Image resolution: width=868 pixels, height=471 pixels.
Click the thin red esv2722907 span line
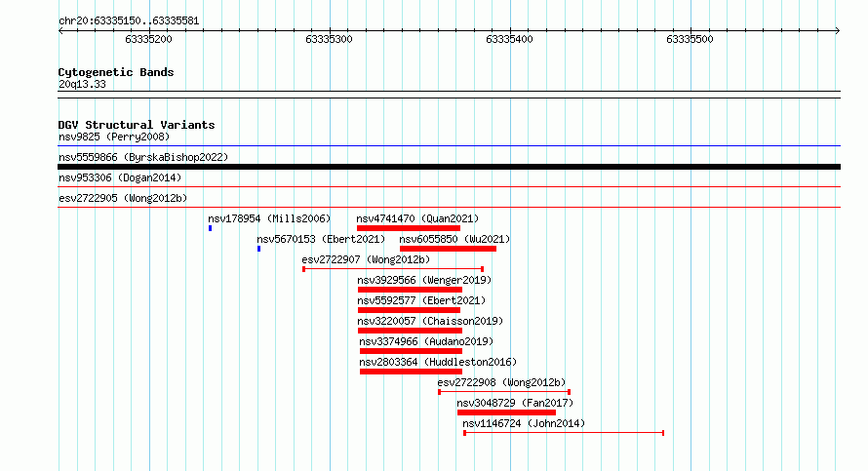pos(394,269)
